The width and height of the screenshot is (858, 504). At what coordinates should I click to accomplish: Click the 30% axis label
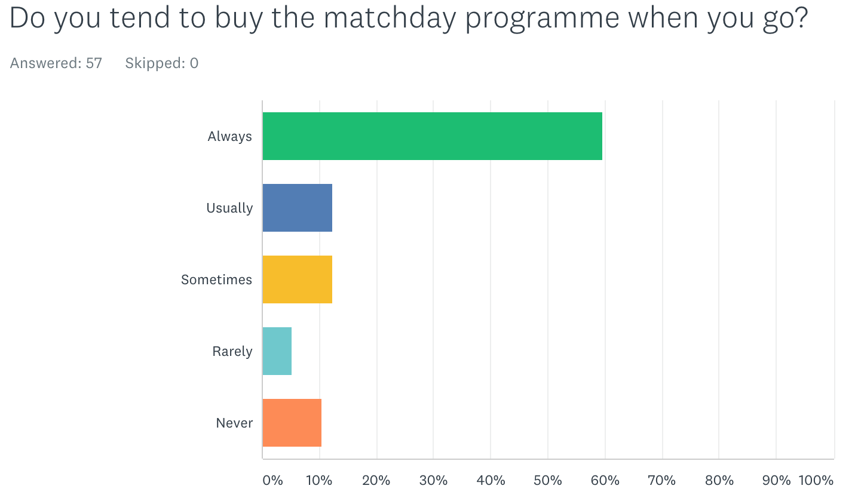[x=433, y=480]
